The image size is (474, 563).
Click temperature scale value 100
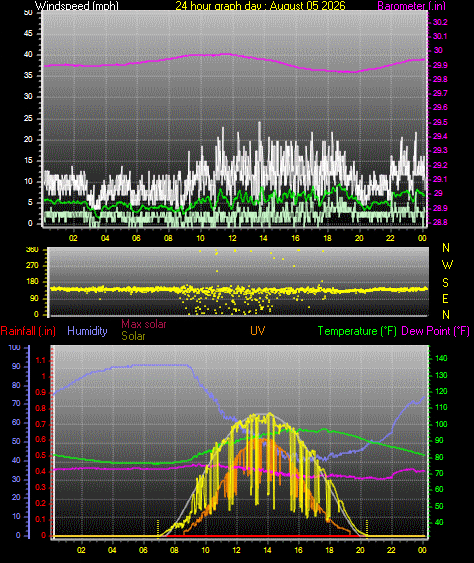tap(441, 424)
